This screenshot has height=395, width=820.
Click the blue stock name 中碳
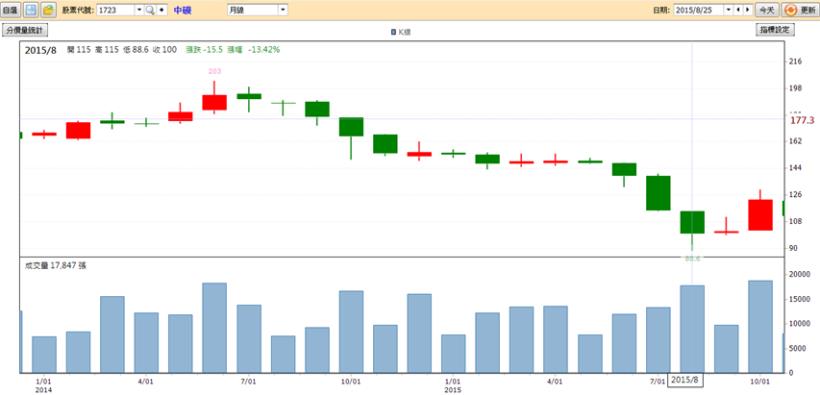pyautogui.click(x=182, y=10)
